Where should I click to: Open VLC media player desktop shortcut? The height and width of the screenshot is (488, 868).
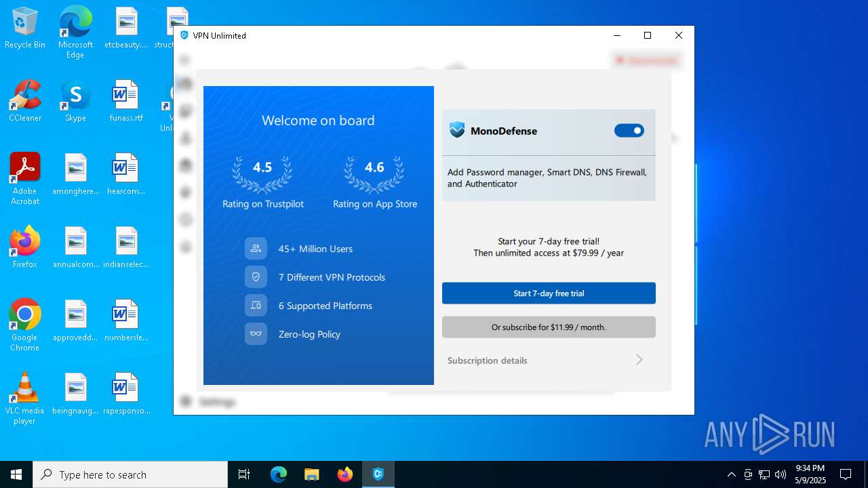pyautogui.click(x=25, y=398)
